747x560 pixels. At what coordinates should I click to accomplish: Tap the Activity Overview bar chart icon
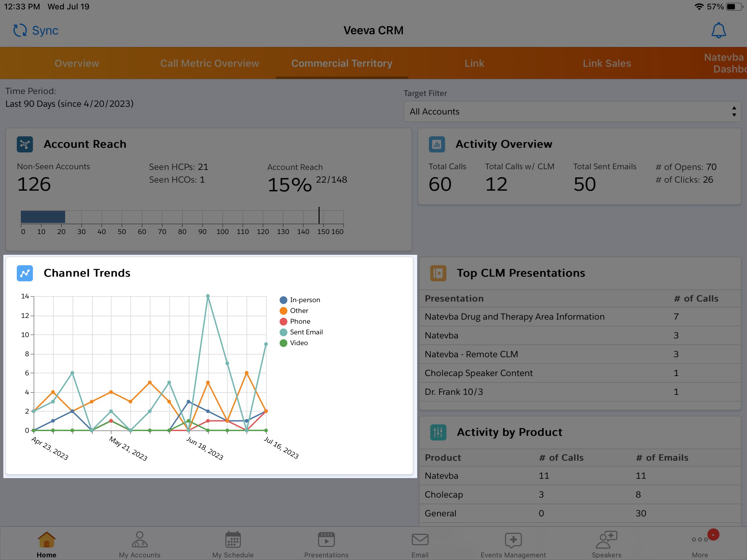point(437,144)
